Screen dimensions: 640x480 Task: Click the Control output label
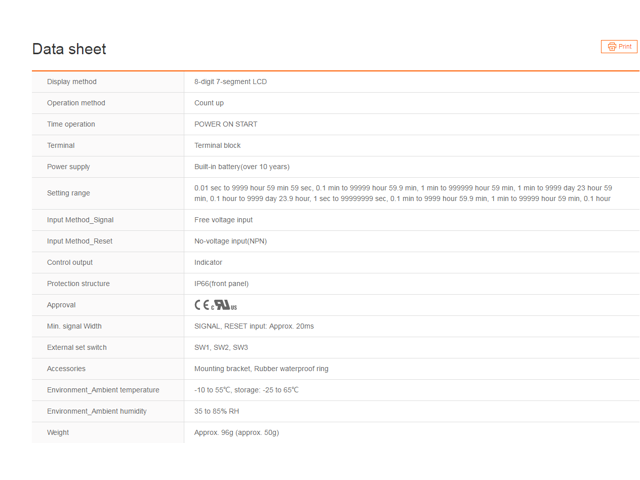70,262
